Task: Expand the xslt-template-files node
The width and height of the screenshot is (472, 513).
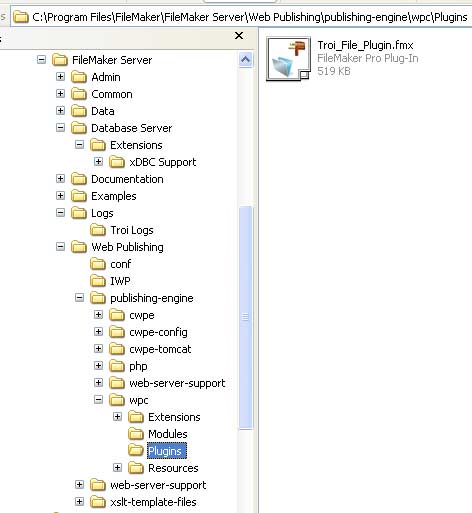Action: pyautogui.click(x=79, y=502)
